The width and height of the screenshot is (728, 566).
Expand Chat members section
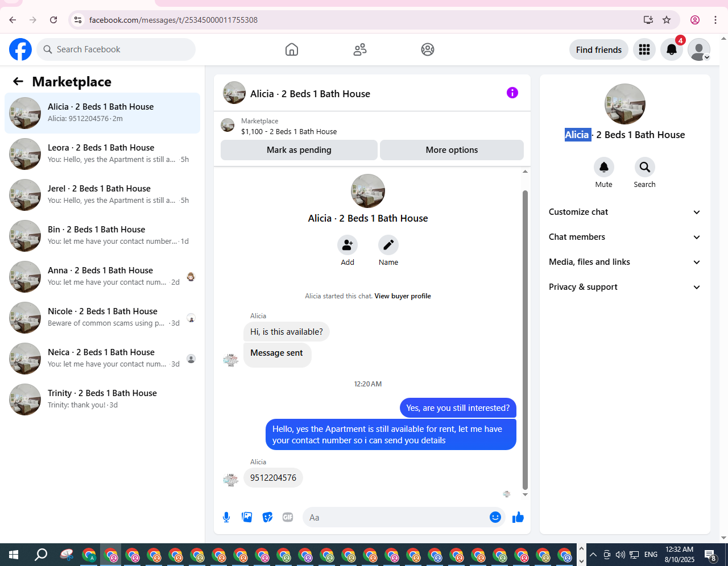point(624,237)
